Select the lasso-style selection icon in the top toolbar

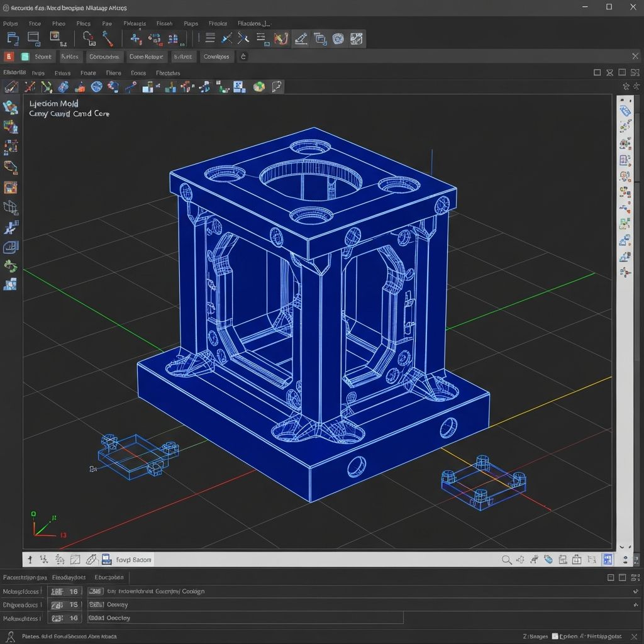[x=280, y=39]
